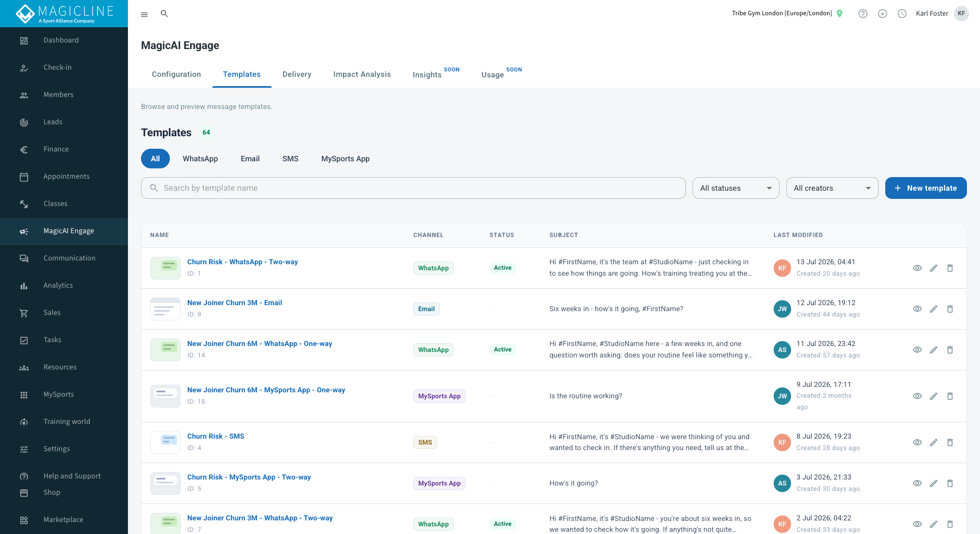The width and height of the screenshot is (980, 534).
Task: Open Appointments in the sidebar
Action: [64, 177]
